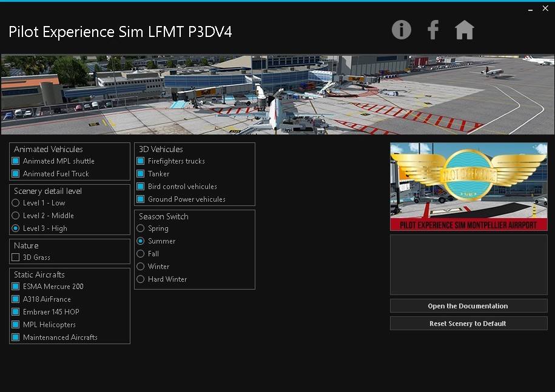Click the empty preview panel below logo
The image size is (555, 392).
[x=469, y=265]
